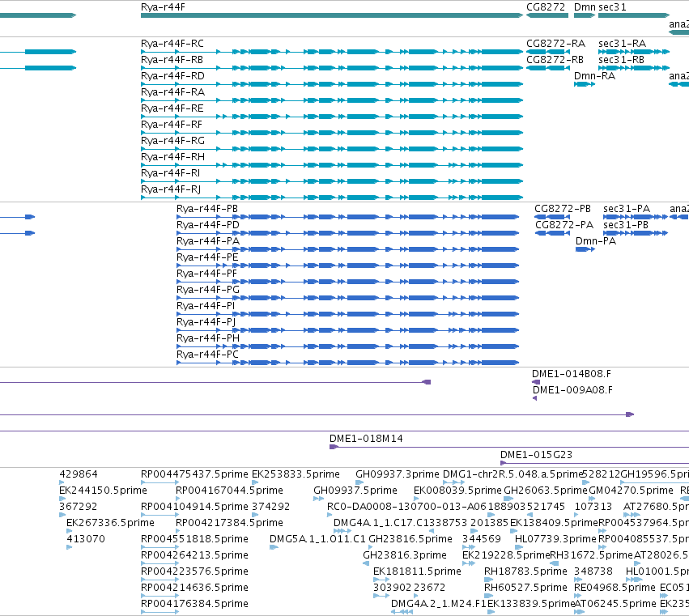The height and width of the screenshot is (616, 689).
Task: Click EST EK244150.5prime
Action: (103, 491)
